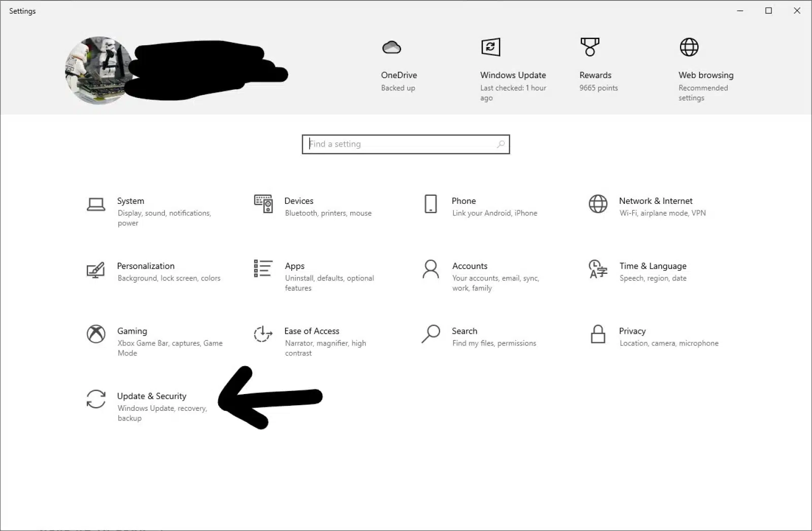Viewport: 812px width, 531px height.
Task: Click the OneDrive header label
Action: [x=399, y=75]
